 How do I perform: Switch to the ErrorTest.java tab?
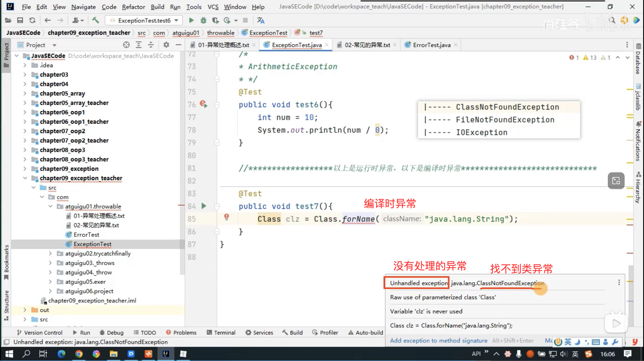click(x=431, y=45)
